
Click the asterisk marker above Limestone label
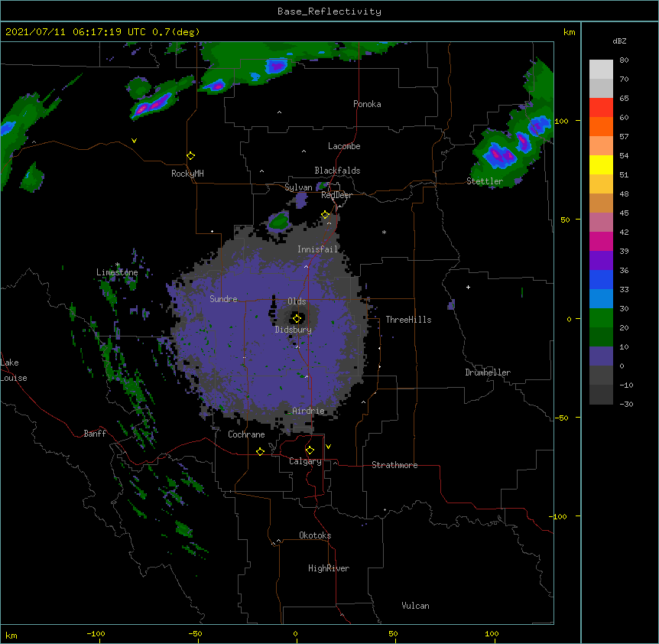tap(118, 265)
